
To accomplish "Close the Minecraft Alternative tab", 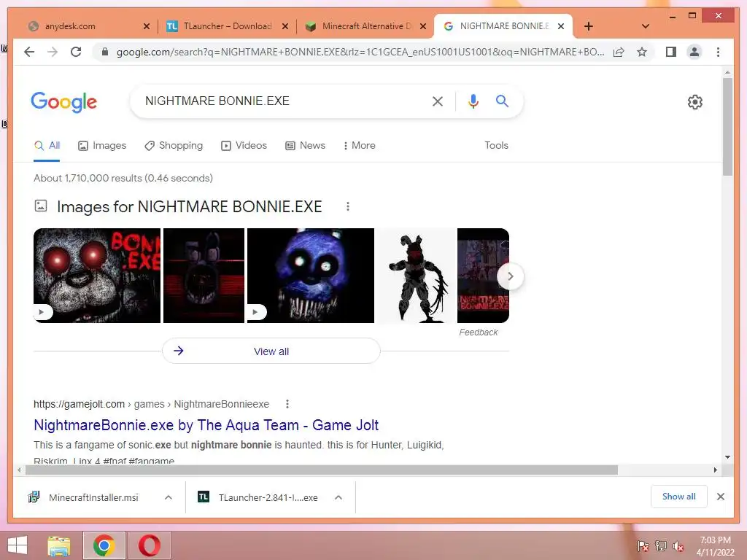I will tap(422, 26).
